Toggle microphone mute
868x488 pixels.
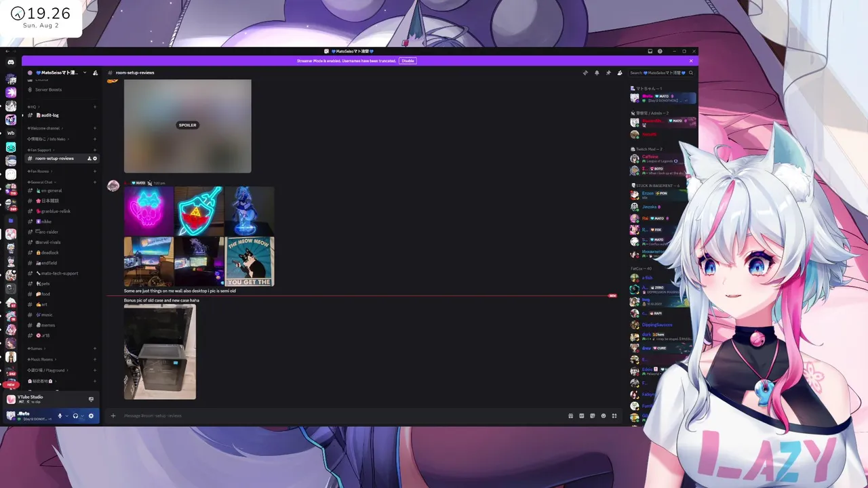tap(60, 415)
